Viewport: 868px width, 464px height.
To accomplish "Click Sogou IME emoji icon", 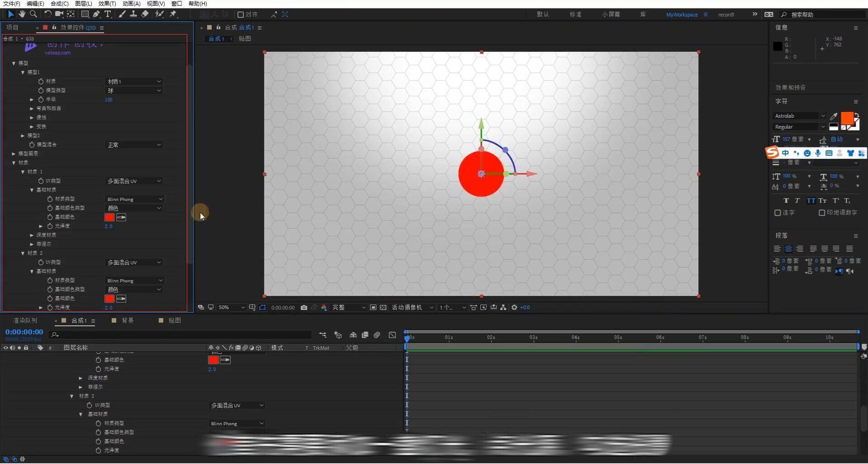I will pyautogui.click(x=807, y=153).
